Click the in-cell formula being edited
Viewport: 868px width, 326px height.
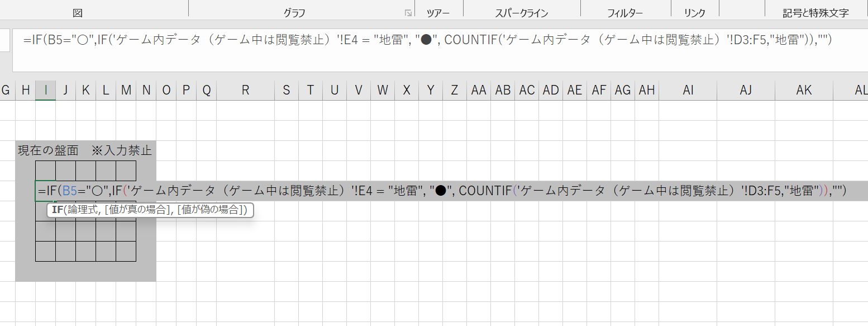442,191
